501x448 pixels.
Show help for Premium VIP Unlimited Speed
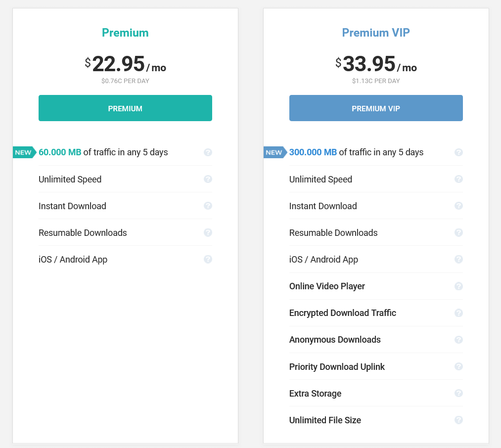[458, 179]
